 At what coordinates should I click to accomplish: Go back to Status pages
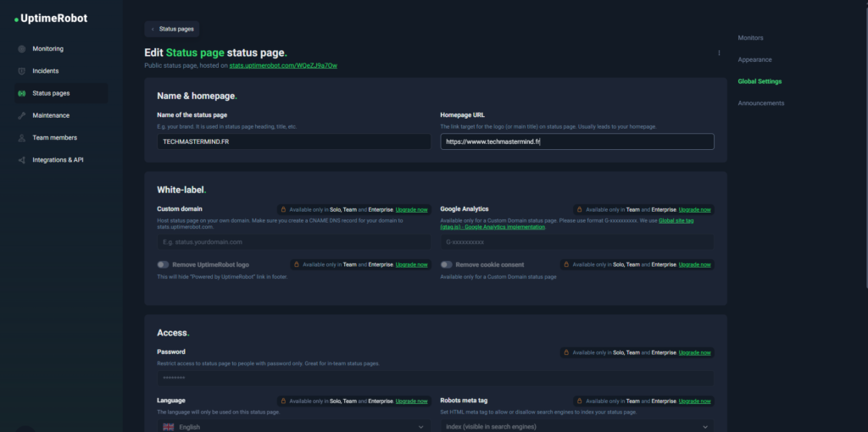click(172, 29)
